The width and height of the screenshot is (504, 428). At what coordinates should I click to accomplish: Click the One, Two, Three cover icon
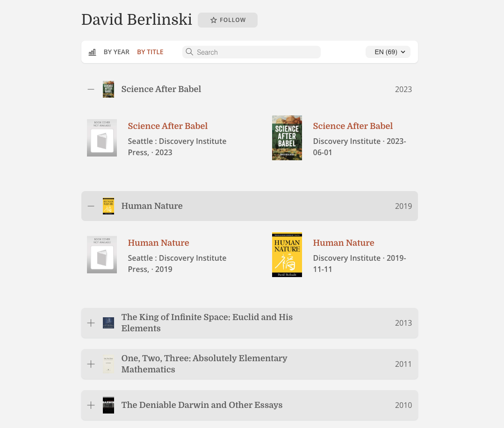tap(108, 364)
